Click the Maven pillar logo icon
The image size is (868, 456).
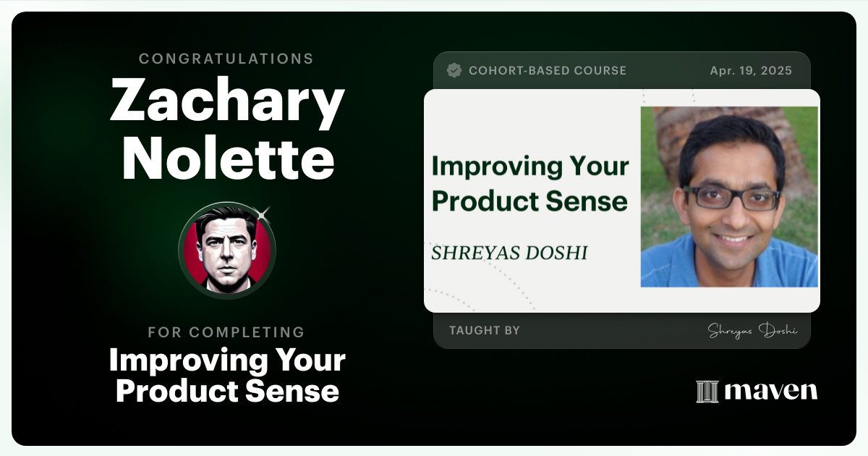click(707, 392)
